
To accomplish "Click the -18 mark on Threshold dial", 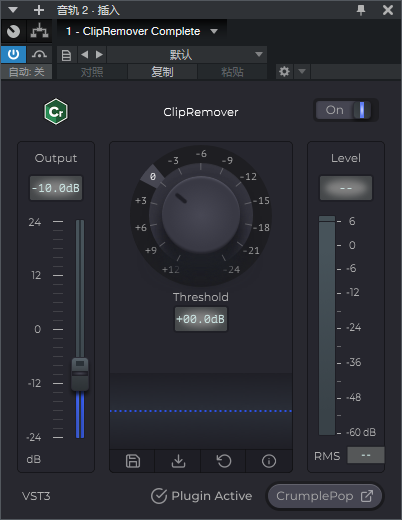I will pyautogui.click(x=262, y=228).
